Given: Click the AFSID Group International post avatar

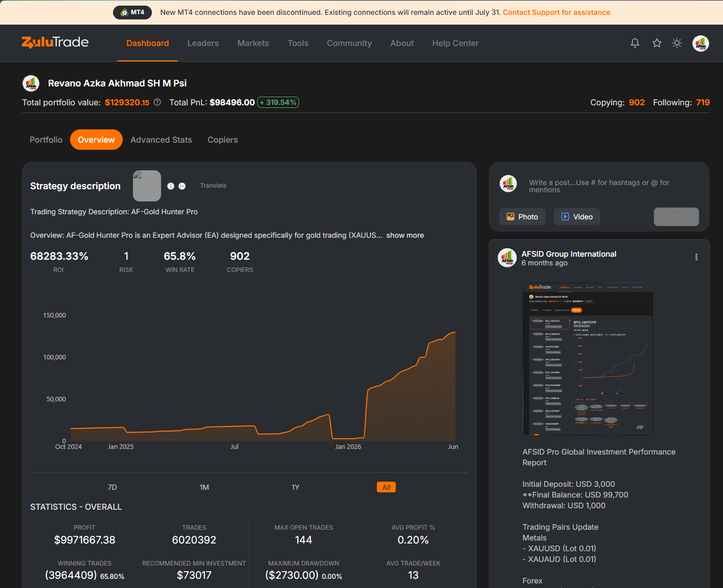Looking at the screenshot, I should pyautogui.click(x=507, y=258).
